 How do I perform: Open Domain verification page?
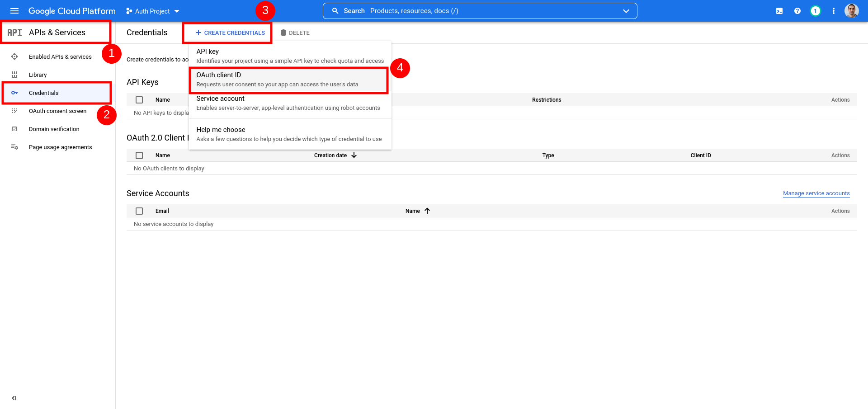54,129
